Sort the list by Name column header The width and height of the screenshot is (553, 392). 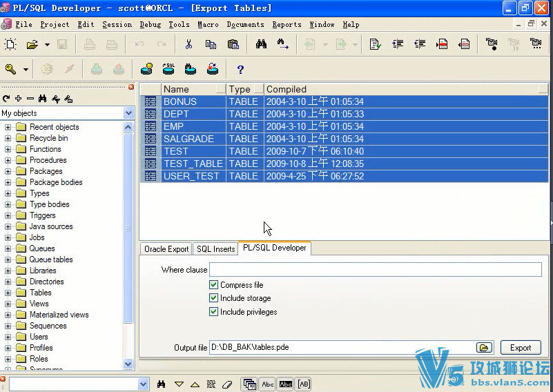click(x=193, y=89)
